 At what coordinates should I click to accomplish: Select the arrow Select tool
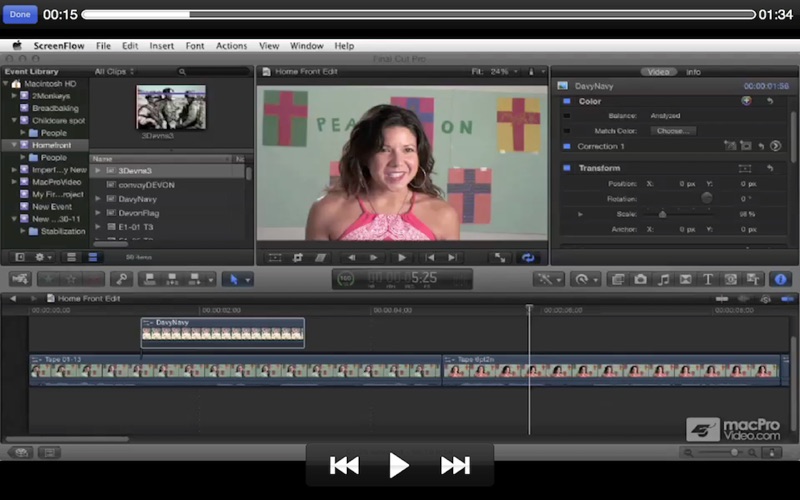(x=234, y=279)
